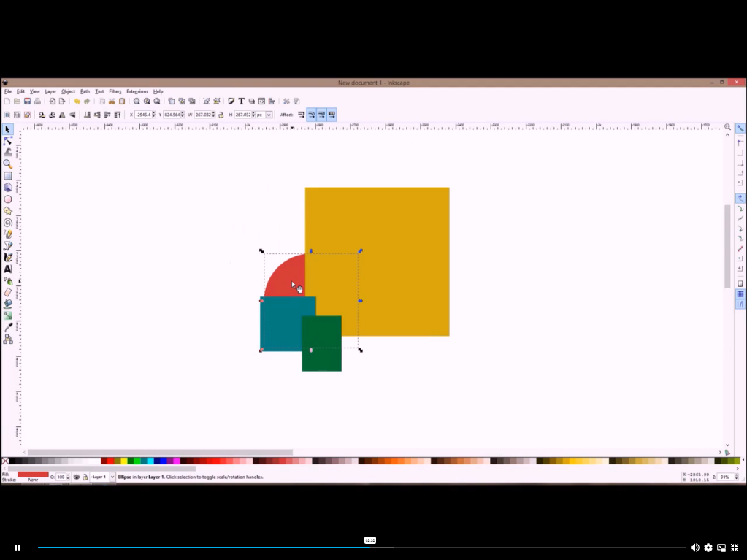Toggle the width-height lock ratio
Viewport: 747px width, 560px height.
point(220,114)
